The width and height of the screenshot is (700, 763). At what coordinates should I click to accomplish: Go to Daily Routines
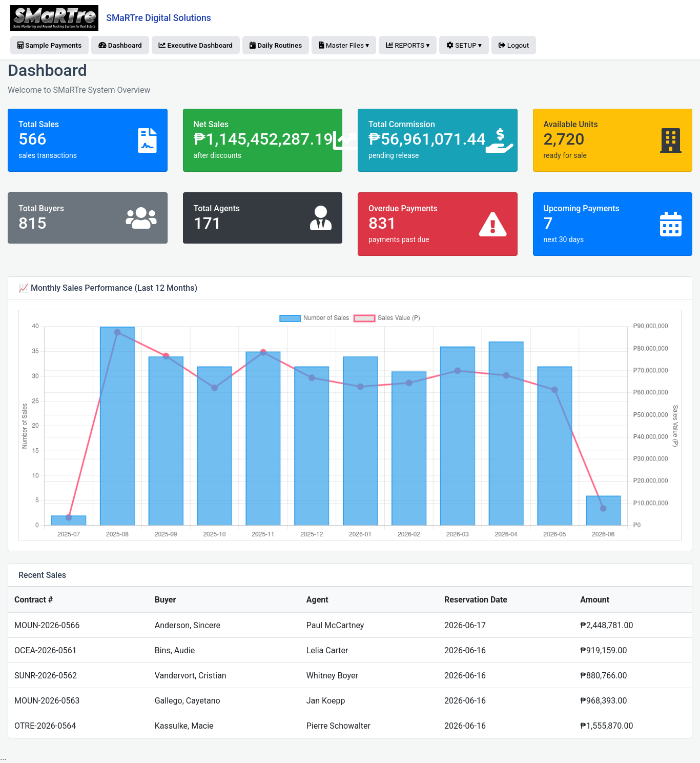click(276, 45)
